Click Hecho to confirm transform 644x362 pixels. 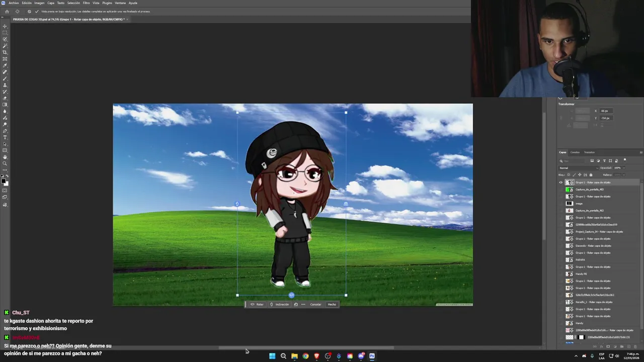point(332,304)
